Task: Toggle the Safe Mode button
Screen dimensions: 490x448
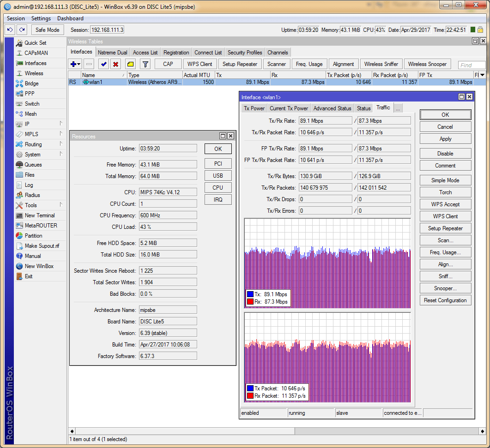Action: 47,30
